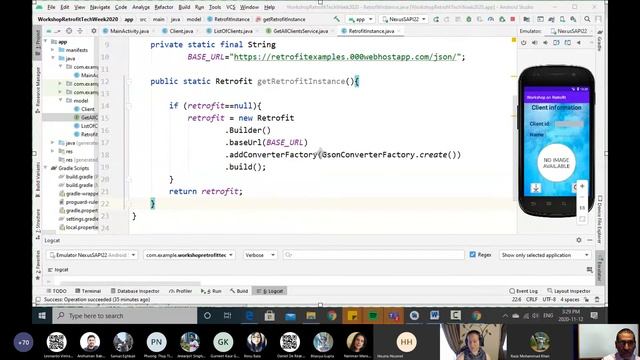
Task: Click the +70 participants bubble
Action: pos(24,342)
